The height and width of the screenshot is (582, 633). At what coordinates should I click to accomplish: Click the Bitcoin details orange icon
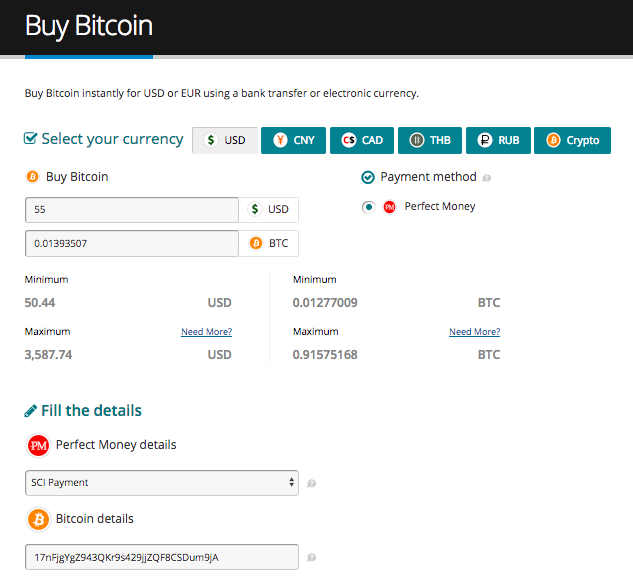point(38,519)
